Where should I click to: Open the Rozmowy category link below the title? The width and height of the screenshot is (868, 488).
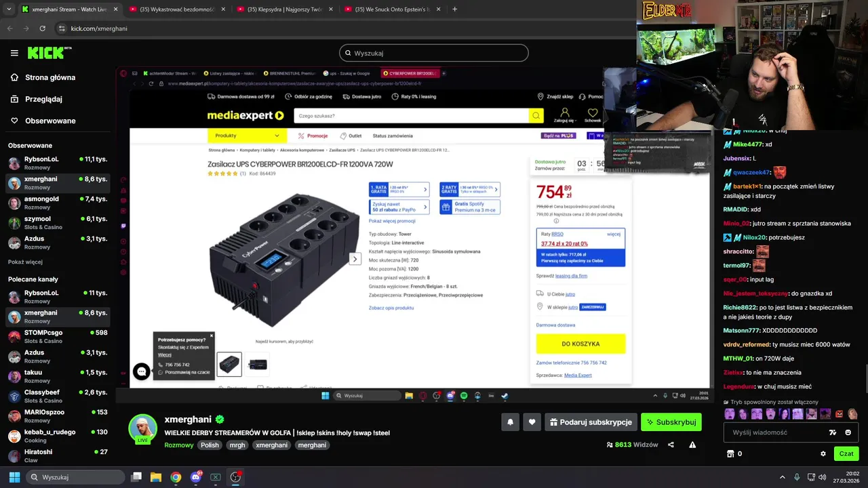(179, 445)
